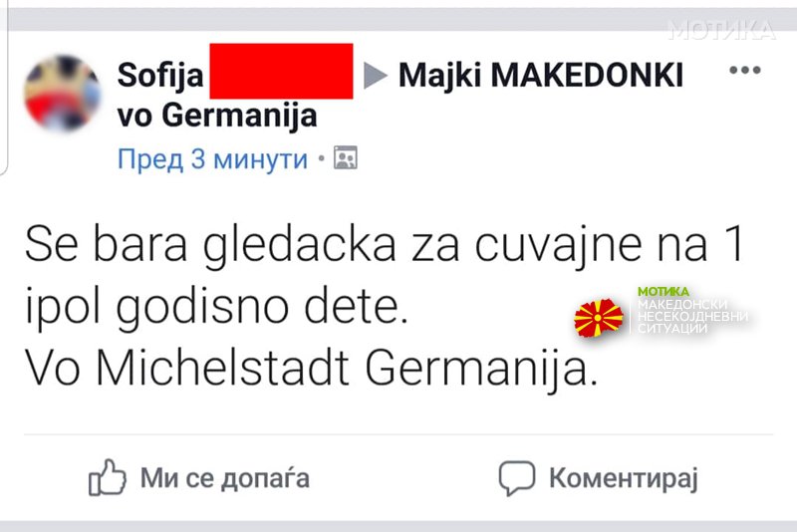
Task: Open Sofija's profile via her name
Action: pyautogui.click(x=160, y=75)
